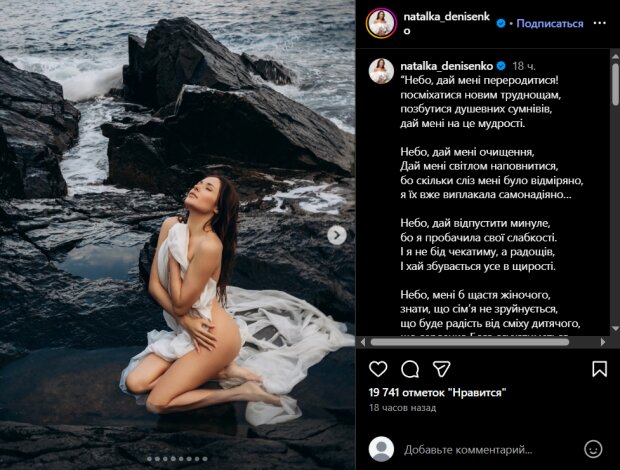
Task: Click the 'Добавьте комментарий' input field
Action: coord(480,449)
